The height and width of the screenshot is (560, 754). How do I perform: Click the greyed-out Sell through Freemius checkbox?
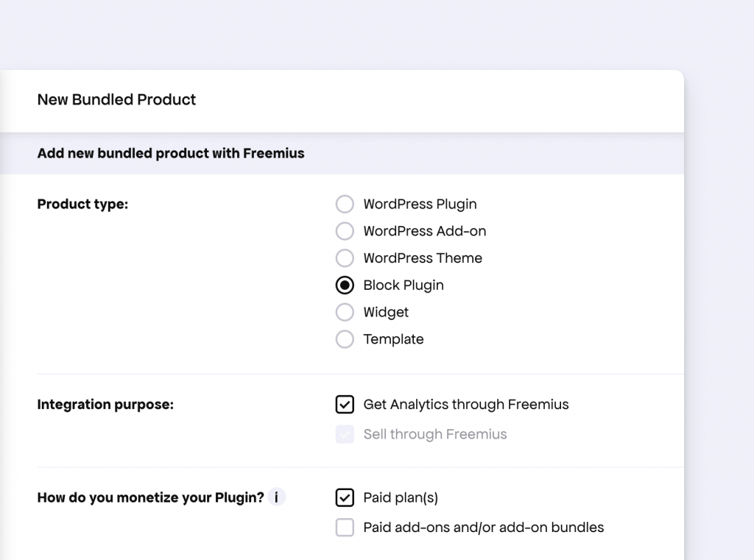pyautogui.click(x=345, y=434)
